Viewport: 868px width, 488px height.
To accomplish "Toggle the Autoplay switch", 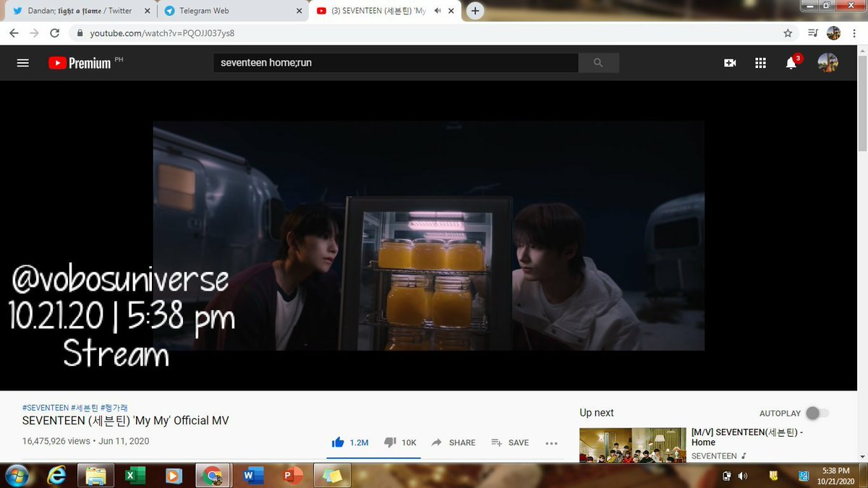I will coord(818,413).
